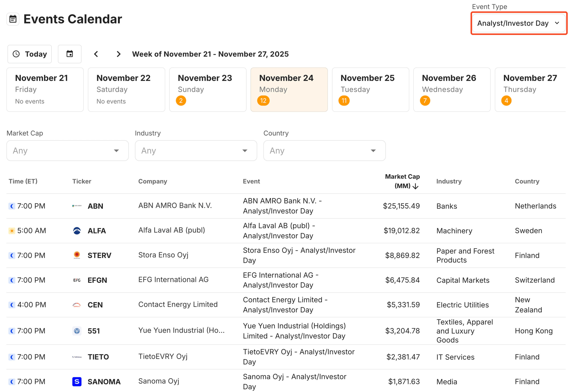571x392 pixels.
Task: Expand the Market Cap filter dropdown
Action: (67, 151)
